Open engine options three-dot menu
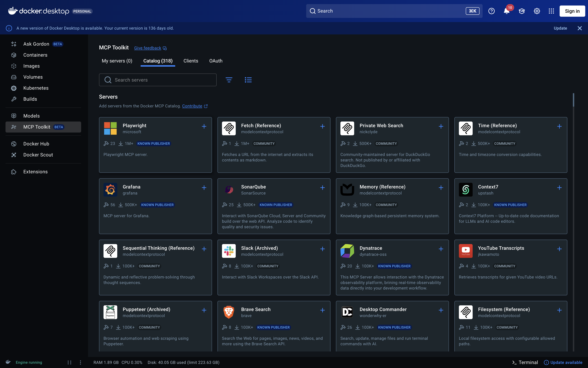This screenshot has width=588, height=368. tap(80, 362)
